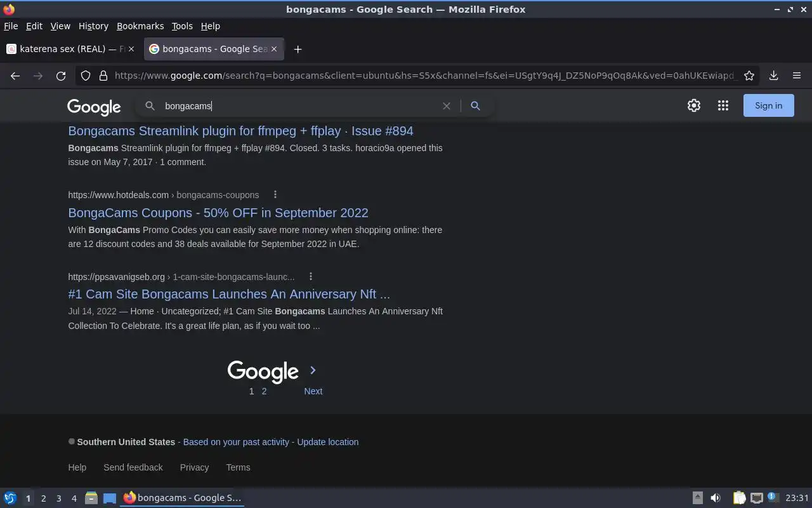Open the tracking protection shield icon

click(86, 76)
